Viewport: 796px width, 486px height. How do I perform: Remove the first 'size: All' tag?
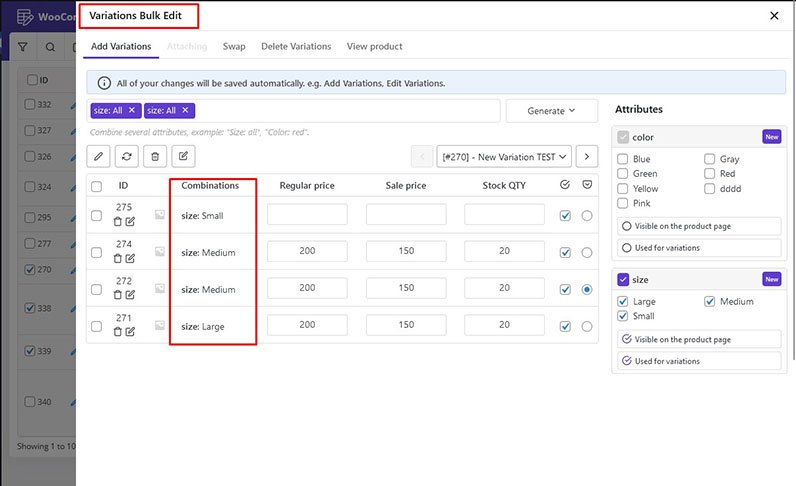[x=132, y=110]
